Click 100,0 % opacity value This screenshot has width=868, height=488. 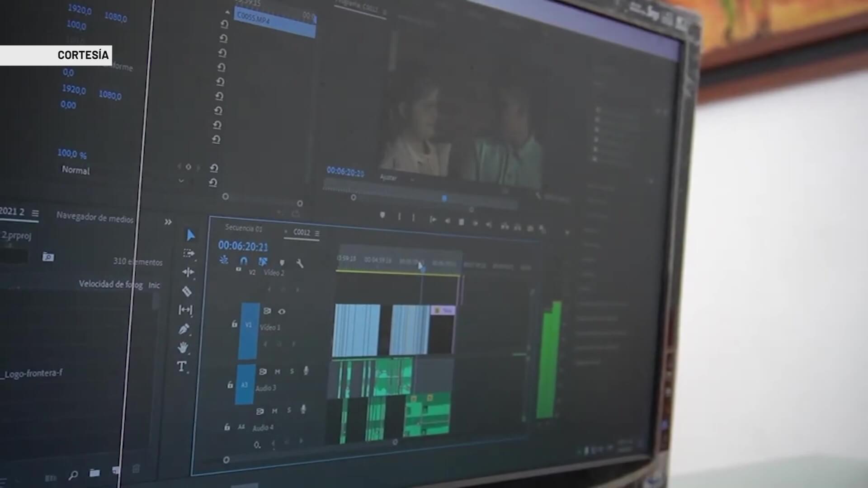click(72, 154)
